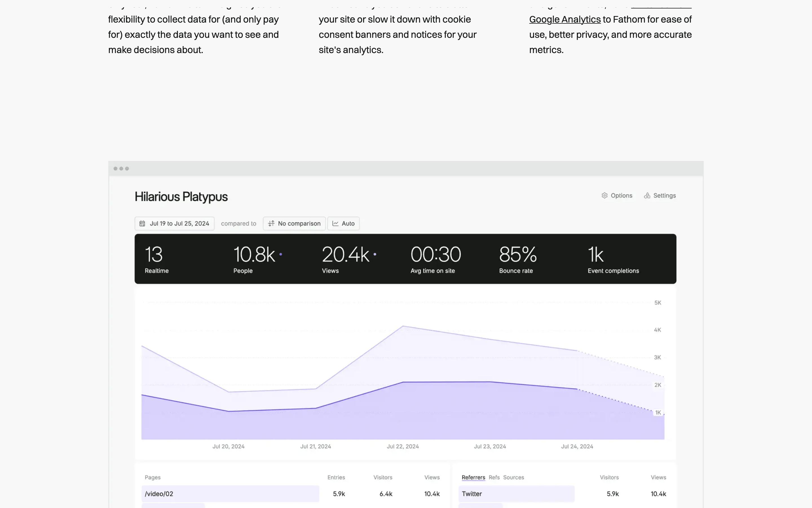Image resolution: width=812 pixels, height=508 pixels.
Task: Switch to the Referrers tab
Action: pos(473,478)
